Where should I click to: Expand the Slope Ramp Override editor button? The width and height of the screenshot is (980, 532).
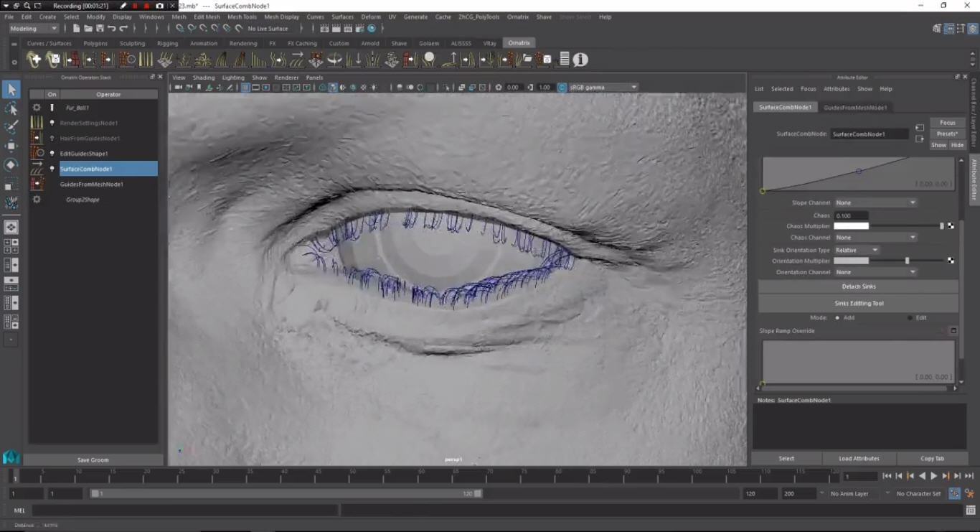[x=953, y=331]
